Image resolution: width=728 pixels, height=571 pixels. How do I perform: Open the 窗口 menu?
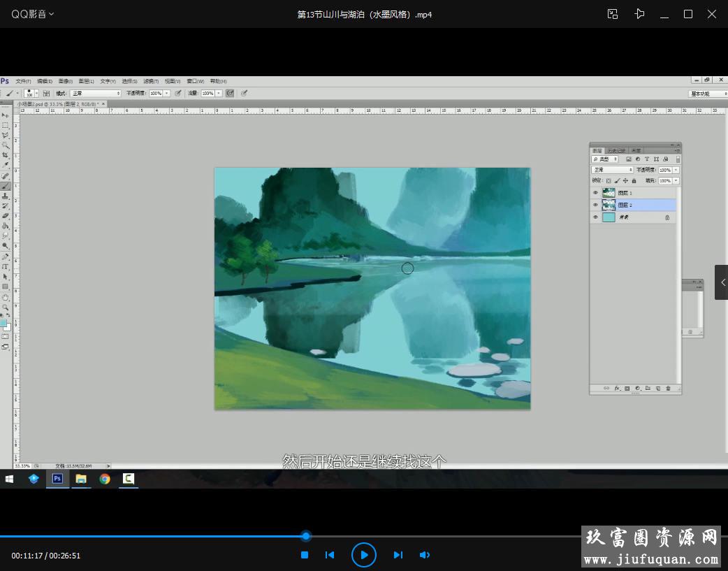click(x=195, y=81)
